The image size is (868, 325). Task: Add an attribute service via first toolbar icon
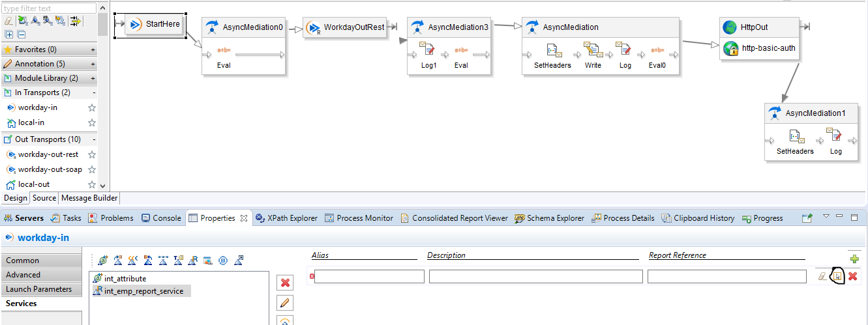tap(104, 261)
